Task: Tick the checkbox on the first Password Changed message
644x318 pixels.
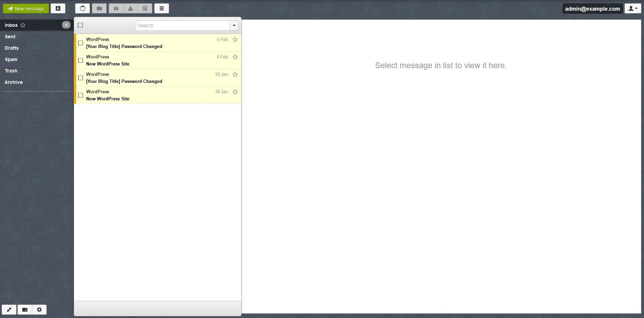Action: (x=80, y=43)
